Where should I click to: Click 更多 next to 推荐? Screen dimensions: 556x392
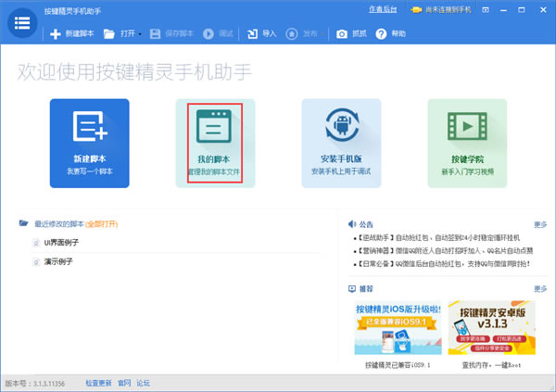point(540,288)
